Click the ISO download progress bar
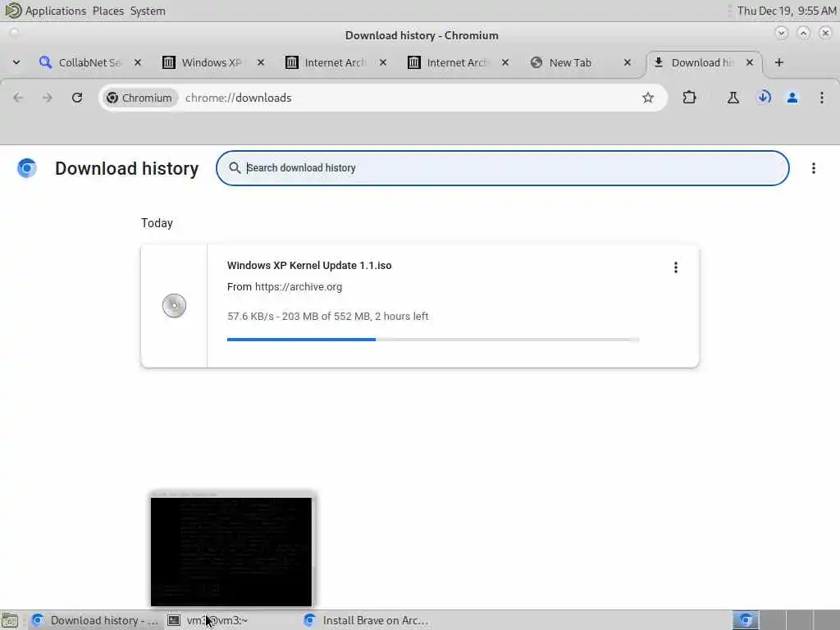This screenshot has width=840, height=630. [433, 339]
